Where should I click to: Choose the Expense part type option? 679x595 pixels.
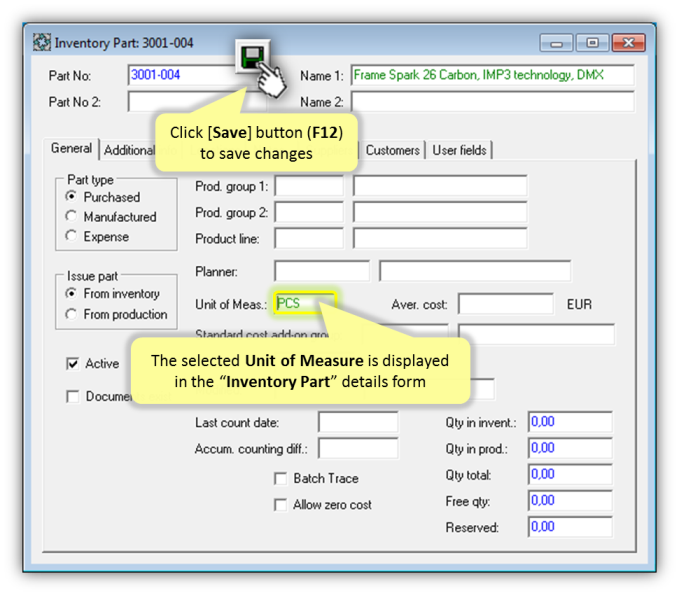71,237
